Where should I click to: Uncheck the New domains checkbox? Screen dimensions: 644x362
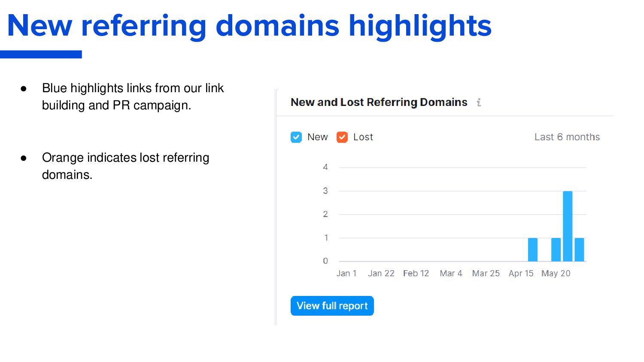click(296, 137)
